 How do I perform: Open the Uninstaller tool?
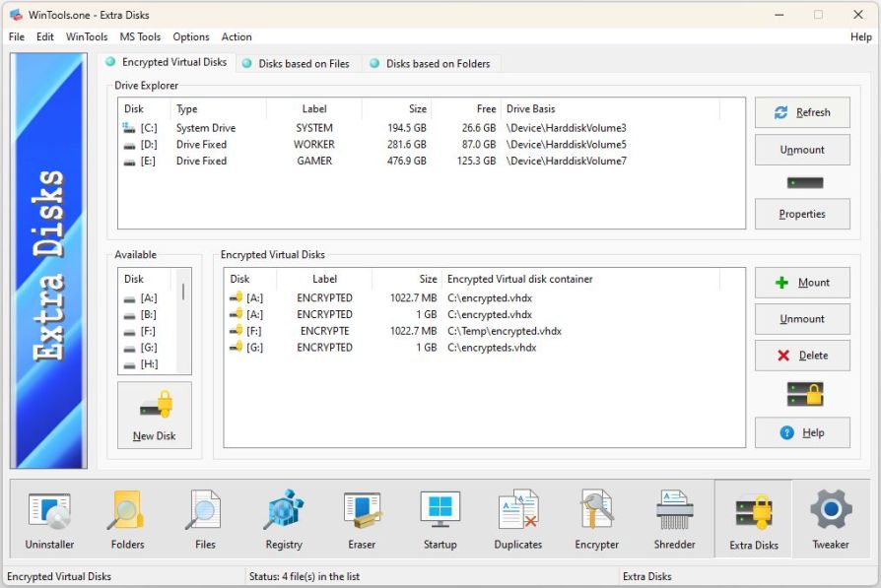coord(49,518)
